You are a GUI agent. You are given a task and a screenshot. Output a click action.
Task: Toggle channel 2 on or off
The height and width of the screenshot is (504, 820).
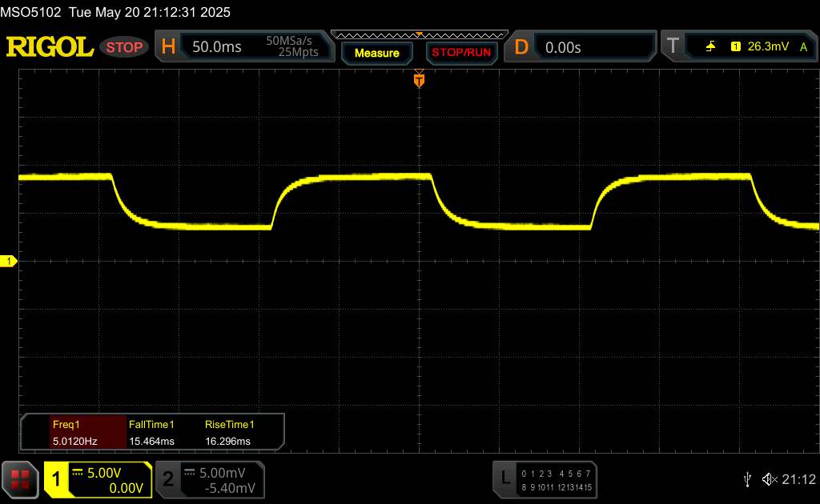(x=168, y=479)
